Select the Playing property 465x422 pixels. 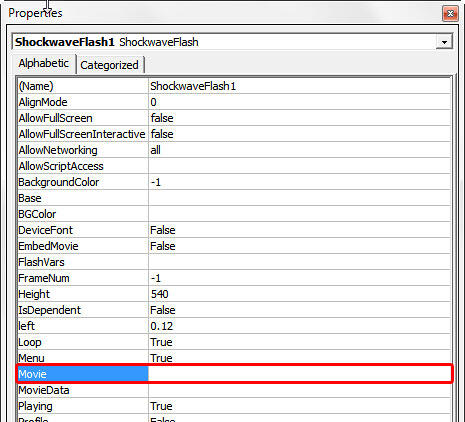click(x=83, y=406)
